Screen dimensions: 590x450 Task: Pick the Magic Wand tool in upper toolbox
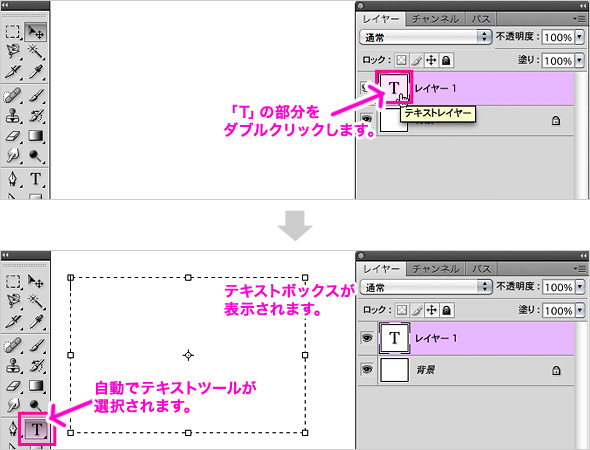pos(36,52)
